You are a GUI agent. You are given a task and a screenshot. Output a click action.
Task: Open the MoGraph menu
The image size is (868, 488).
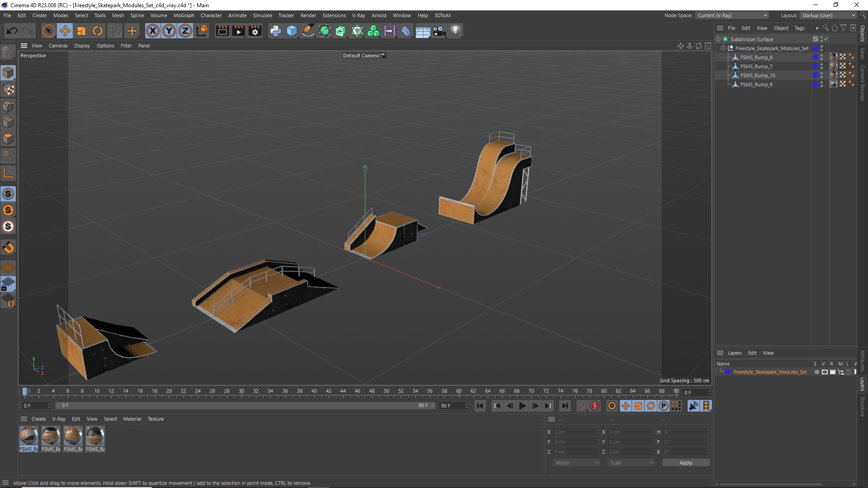[184, 15]
